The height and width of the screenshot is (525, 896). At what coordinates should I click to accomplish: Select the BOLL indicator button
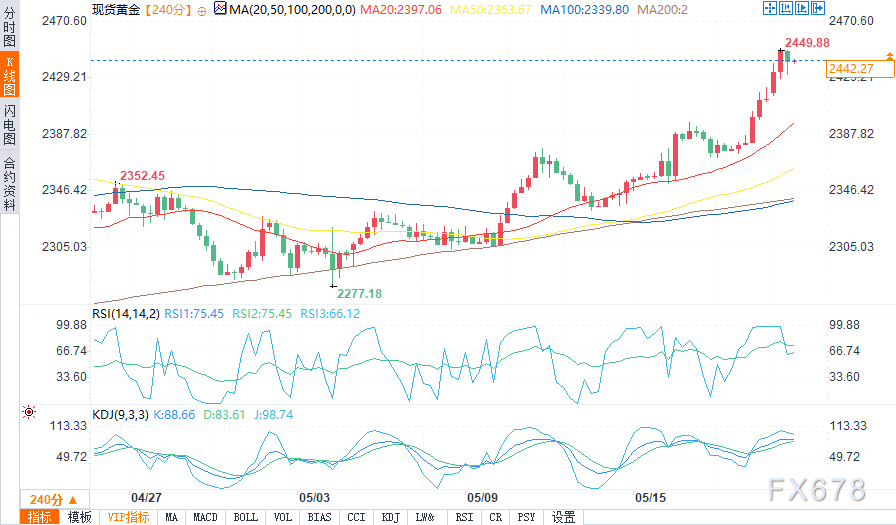click(x=245, y=517)
